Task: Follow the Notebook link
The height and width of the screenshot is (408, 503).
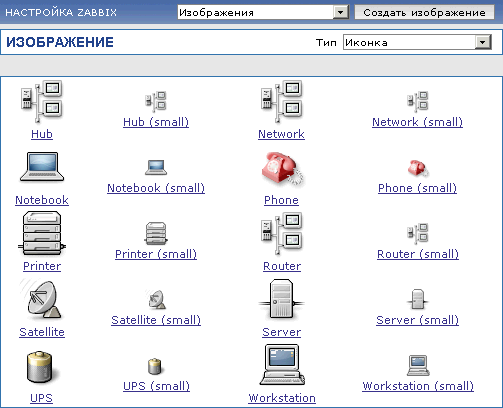Action: click(42, 200)
